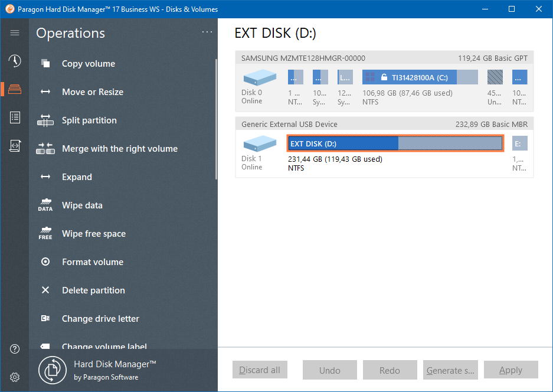Select the Disk 1 drive icon
This screenshot has width=553, height=392.
pyautogui.click(x=260, y=143)
